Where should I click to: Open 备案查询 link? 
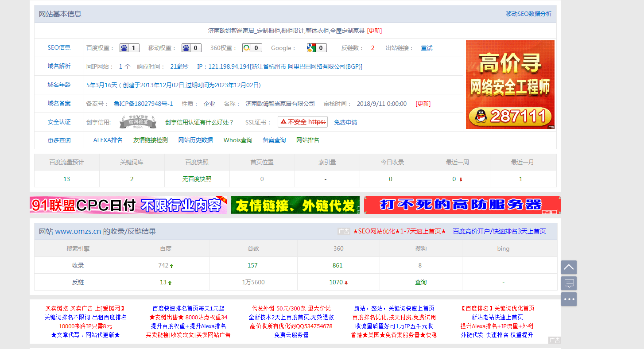[x=274, y=140]
